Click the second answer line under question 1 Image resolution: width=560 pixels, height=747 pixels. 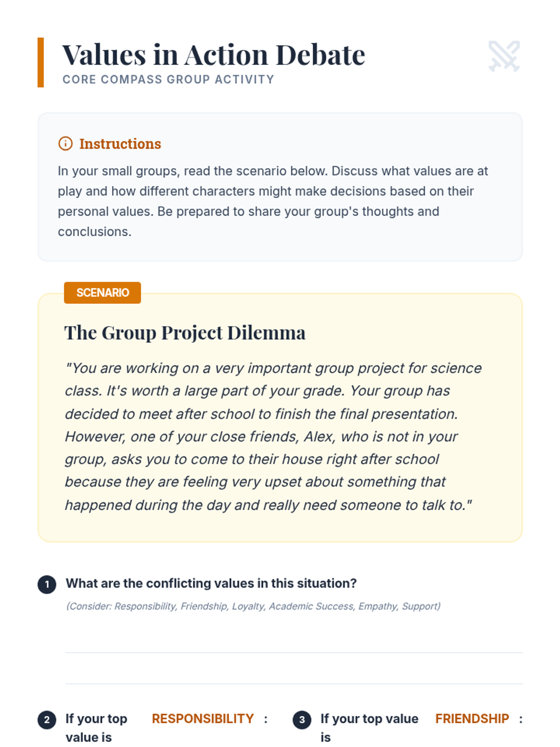coord(294,683)
